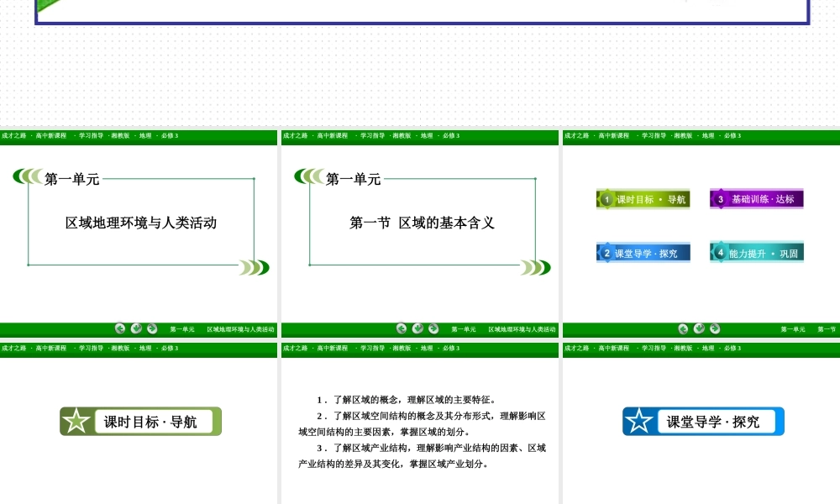Select the teal '4 能力提升 · 巩固' button
Viewport: 840px width, 504px height.
pyautogui.click(x=757, y=253)
